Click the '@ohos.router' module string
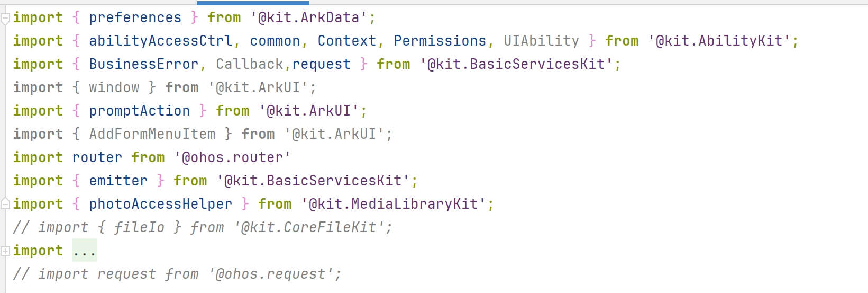This screenshot has height=293, width=868. [x=233, y=158]
